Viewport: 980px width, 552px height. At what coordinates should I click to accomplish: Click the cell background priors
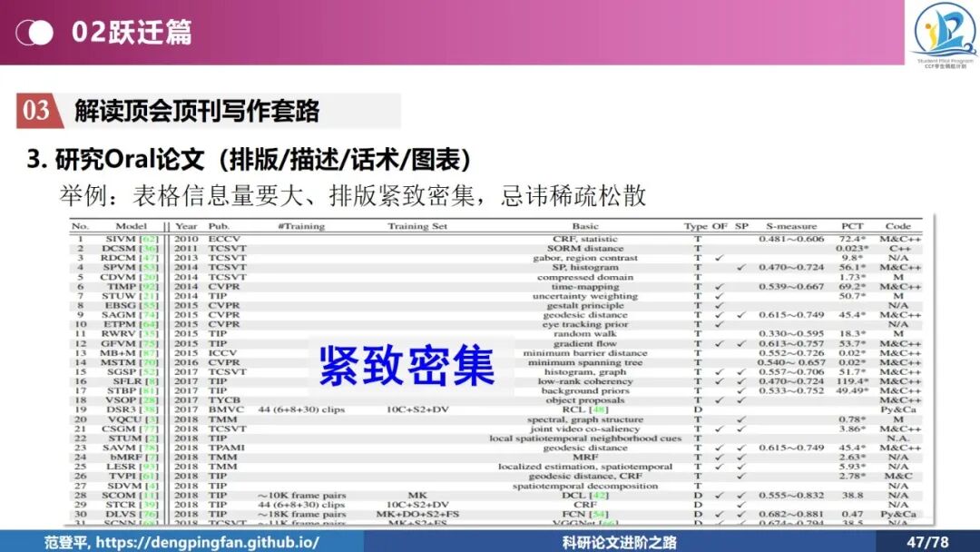pos(585,390)
